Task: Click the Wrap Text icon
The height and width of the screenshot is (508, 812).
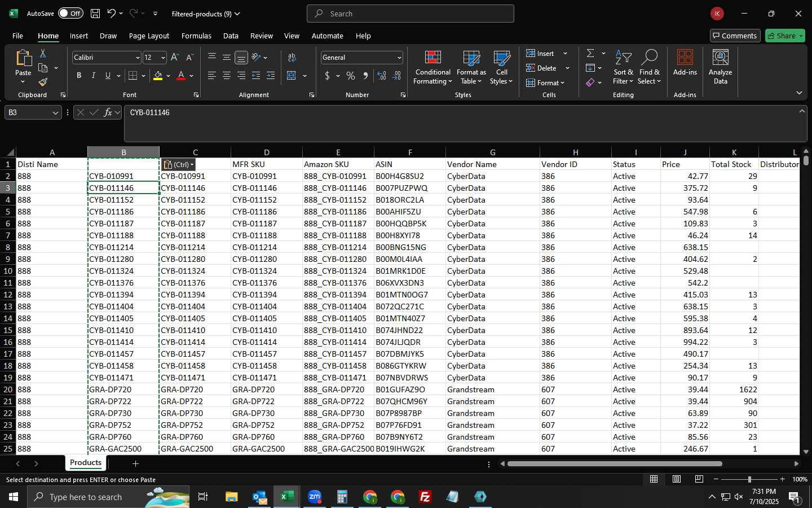Action: click(x=292, y=58)
